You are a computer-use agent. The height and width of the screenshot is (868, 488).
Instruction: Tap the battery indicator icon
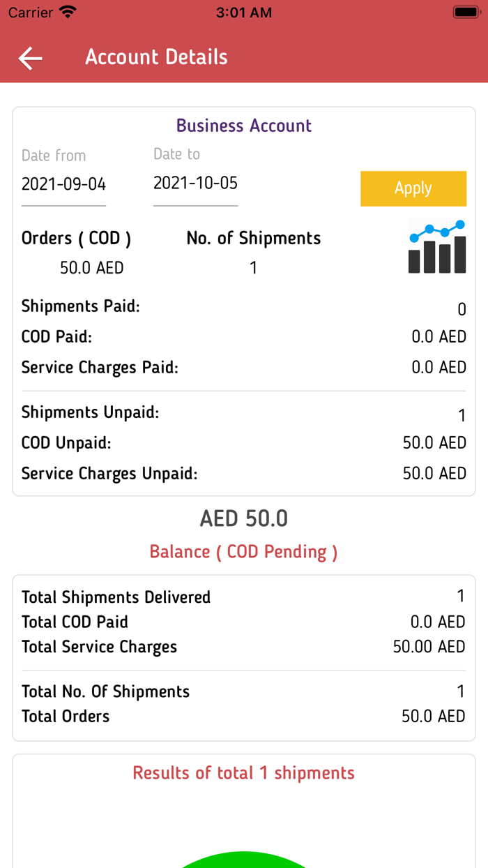465,13
